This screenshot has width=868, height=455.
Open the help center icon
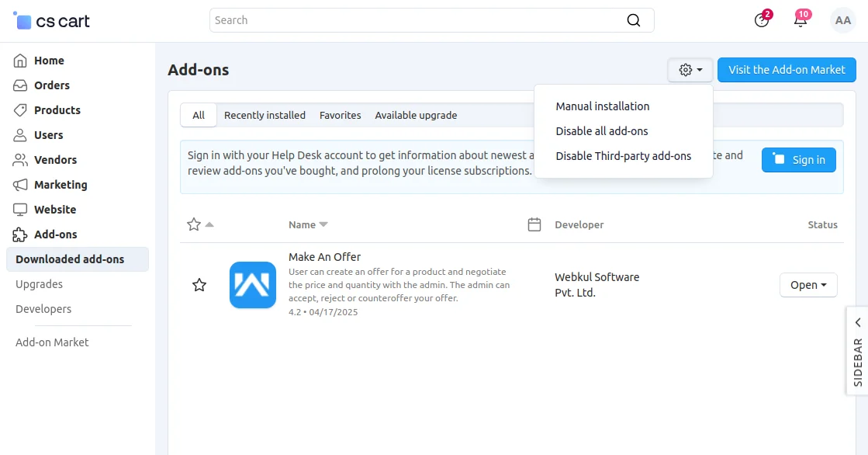(762, 21)
